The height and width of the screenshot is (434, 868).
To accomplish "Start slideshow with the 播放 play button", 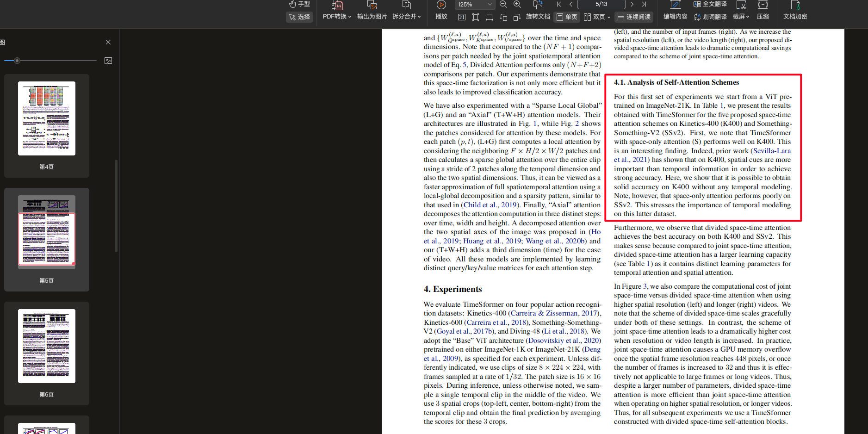I will point(441,6).
